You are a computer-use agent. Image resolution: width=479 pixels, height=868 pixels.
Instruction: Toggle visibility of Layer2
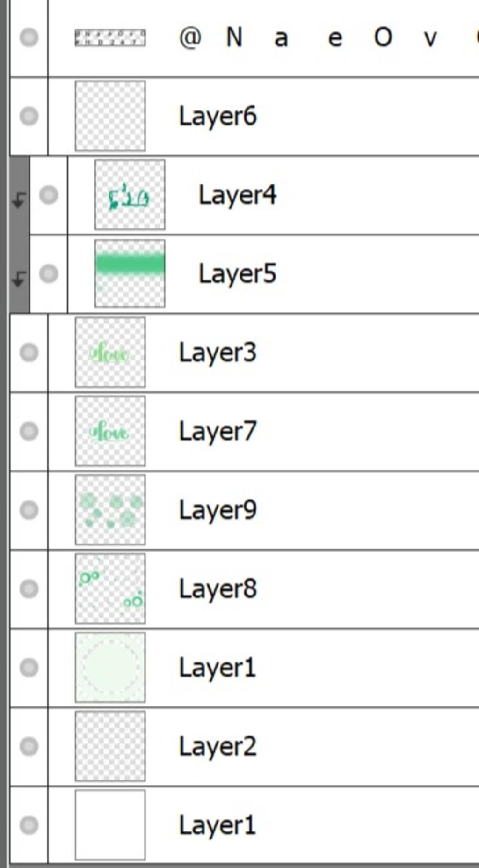click(29, 746)
